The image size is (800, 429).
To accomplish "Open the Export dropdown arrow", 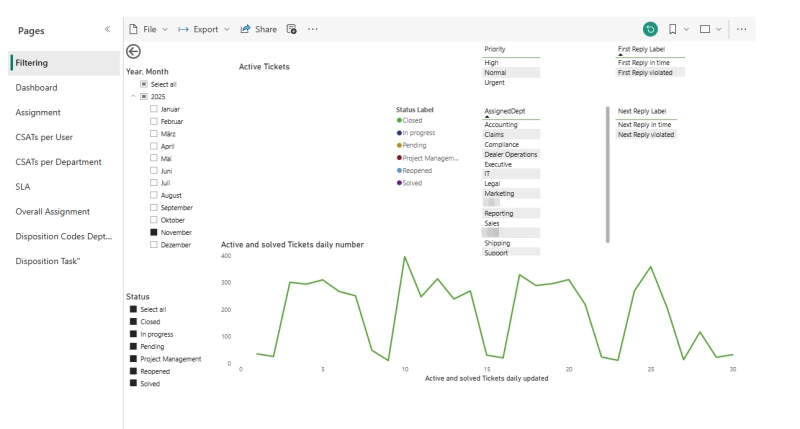I will point(227,30).
